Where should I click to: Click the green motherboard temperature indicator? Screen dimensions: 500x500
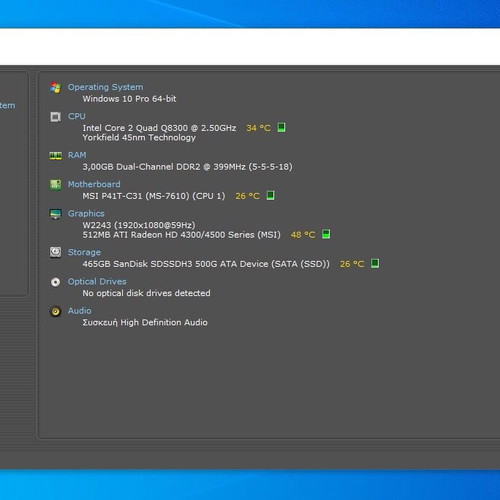click(x=270, y=196)
